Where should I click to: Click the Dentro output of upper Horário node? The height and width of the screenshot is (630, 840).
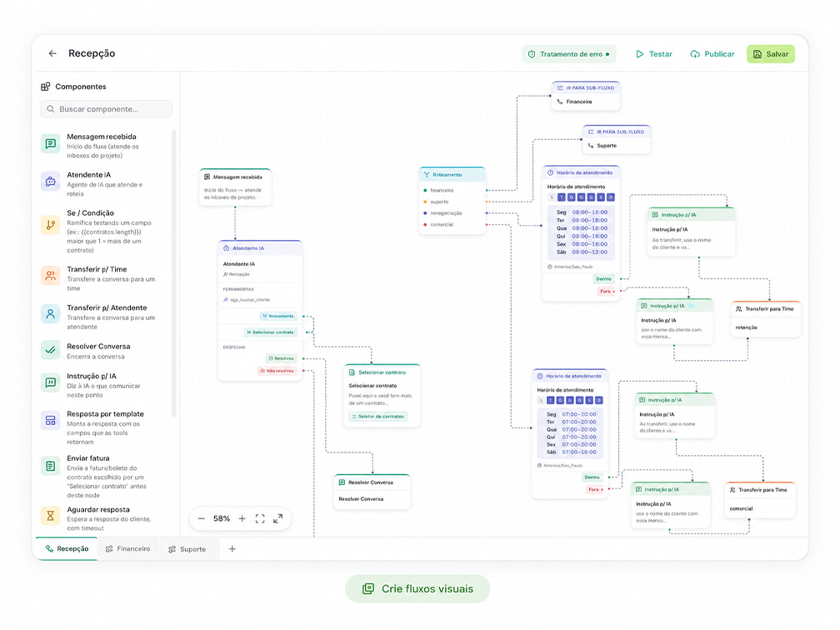click(603, 278)
